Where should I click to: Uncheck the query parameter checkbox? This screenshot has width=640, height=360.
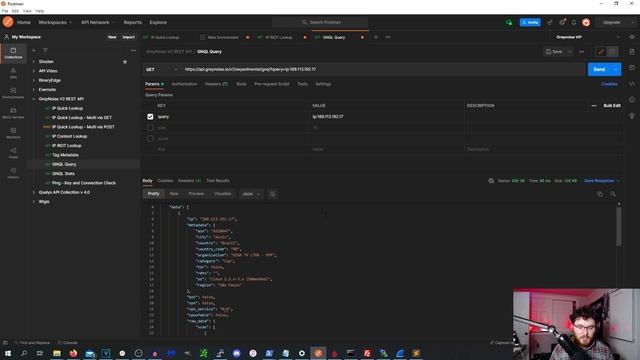click(150, 117)
